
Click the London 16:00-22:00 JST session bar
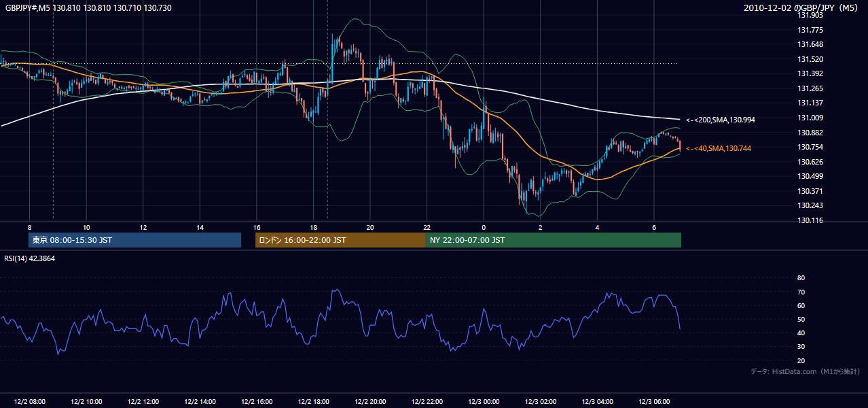pyautogui.click(x=340, y=240)
